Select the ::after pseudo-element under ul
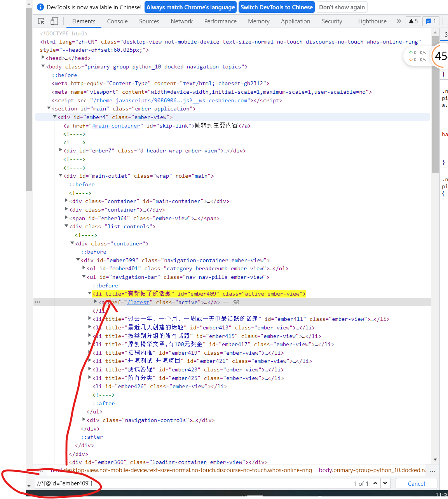This screenshot has width=448, height=499. tap(103, 403)
